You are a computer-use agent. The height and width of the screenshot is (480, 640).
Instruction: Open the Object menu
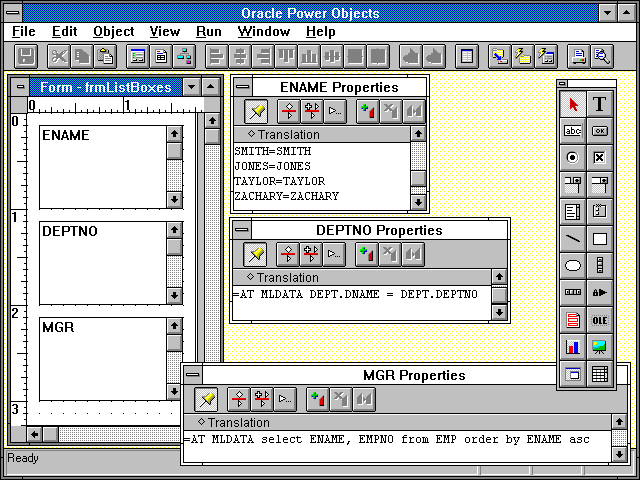pyautogui.click(x=113, y=31)
